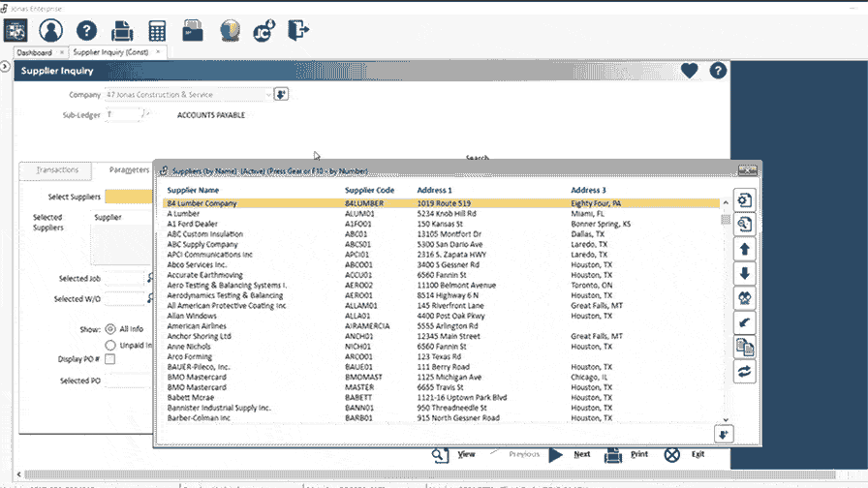This screenshot has width=868, height=488.
Task: Open the Transactions tab
Action: 57,169
